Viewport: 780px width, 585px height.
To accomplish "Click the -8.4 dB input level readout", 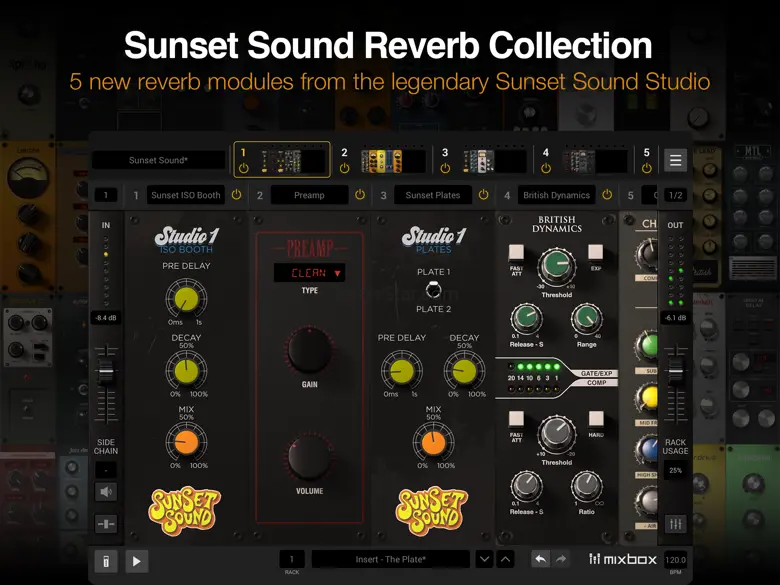I will (106, 318).
